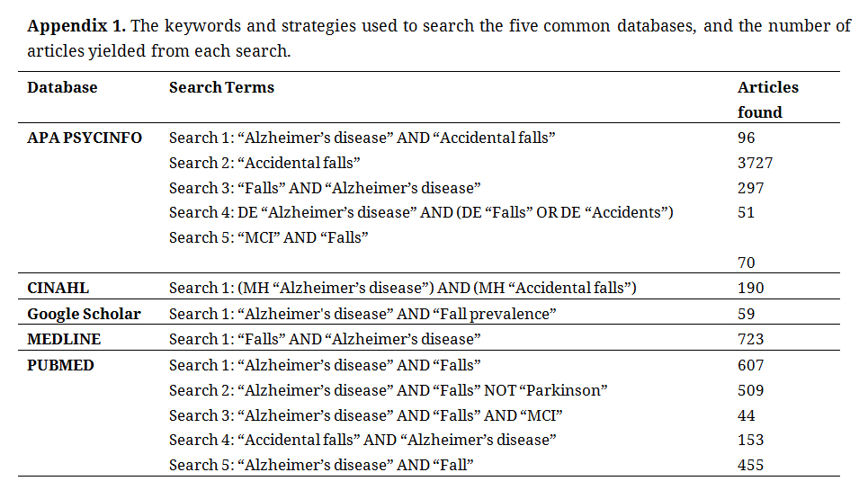Click the article count 607
This screenshot has height=499, width=868.
click(750, 365)
